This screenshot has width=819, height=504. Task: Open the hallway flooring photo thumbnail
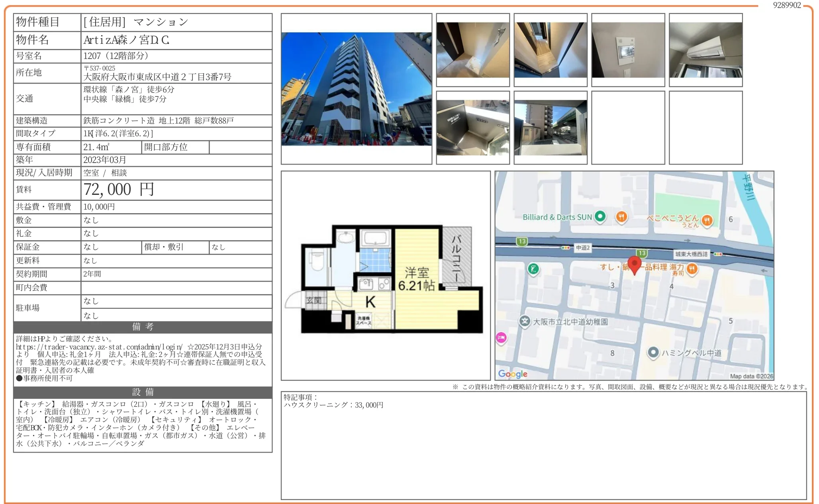point(550,50)
